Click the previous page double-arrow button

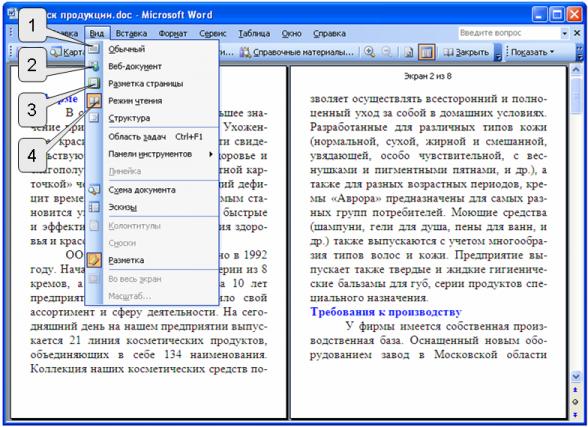[575, 390]
